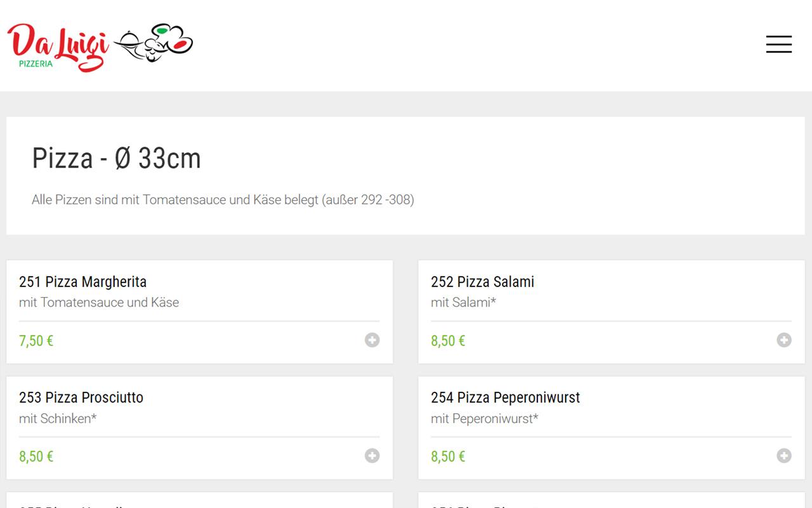The image size is (812, 508).
Task: Click the 8,50 € Salami price
Action: 448,341
